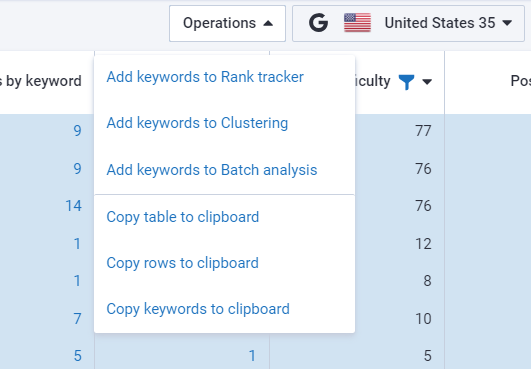Click difficulty value 77
Viewport: 531px width, 369px height.
(x=423, y=131)
